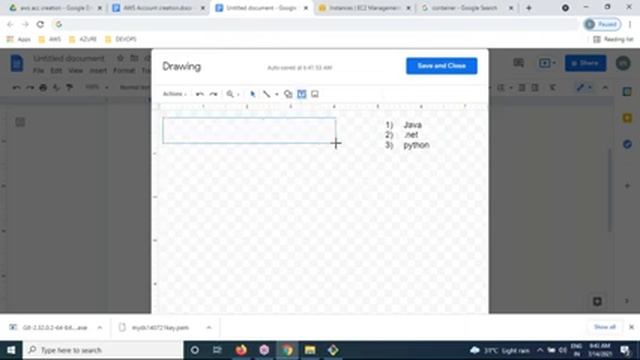The width and height of the screenshot is (640, 360).
Task: Open the Docs zoom percentage dropdown
Action: click(97, 87)
